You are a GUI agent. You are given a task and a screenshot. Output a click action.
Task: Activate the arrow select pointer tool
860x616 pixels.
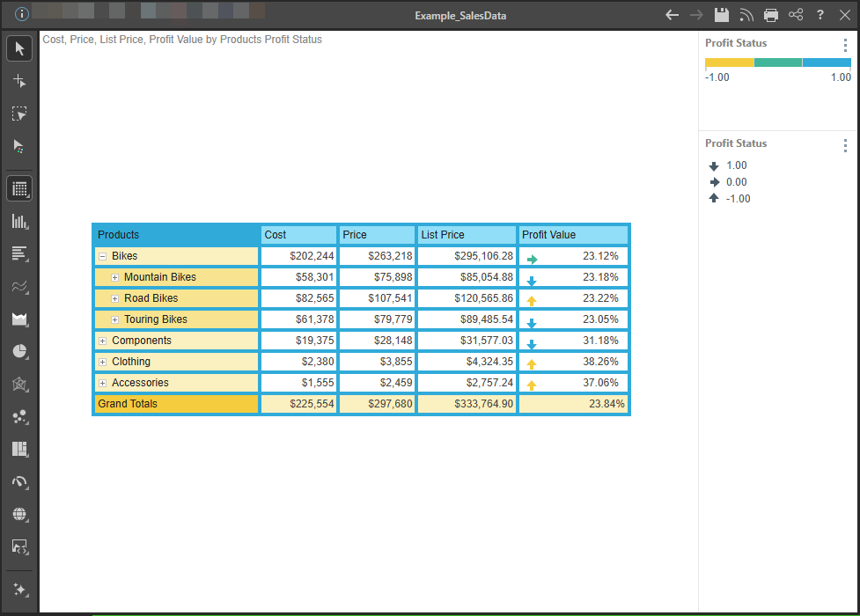19,48
